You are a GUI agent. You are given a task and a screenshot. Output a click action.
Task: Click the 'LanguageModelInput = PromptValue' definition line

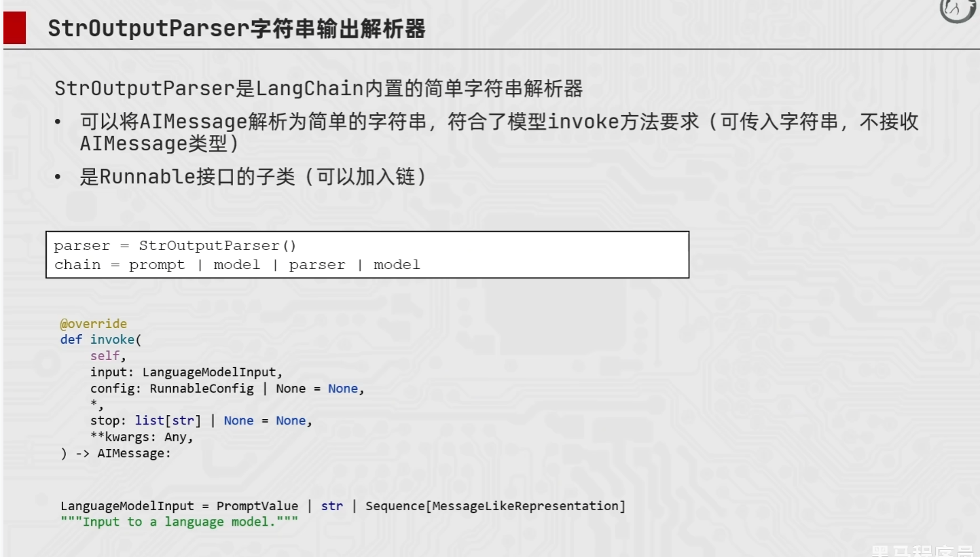pos(343,506)
